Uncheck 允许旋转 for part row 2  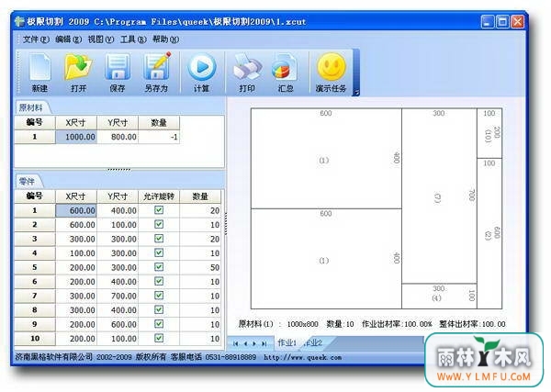[159, 224]
